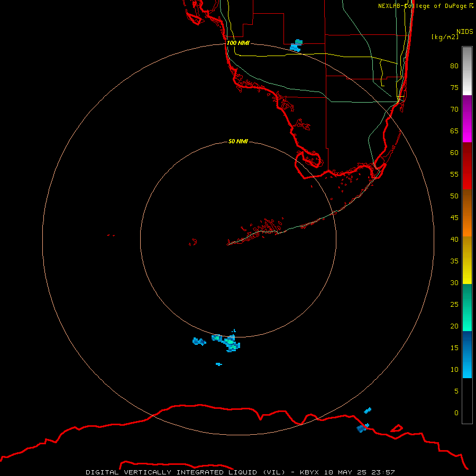Click the '100 NMI' range ring label
This screenshot has height=476, width=476.
[x=238, y=43]
